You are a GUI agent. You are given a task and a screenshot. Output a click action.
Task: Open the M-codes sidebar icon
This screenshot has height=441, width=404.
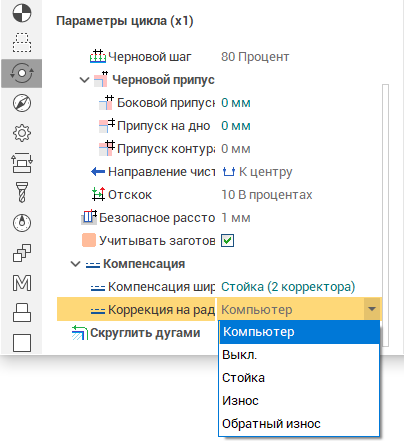[22, 283]
